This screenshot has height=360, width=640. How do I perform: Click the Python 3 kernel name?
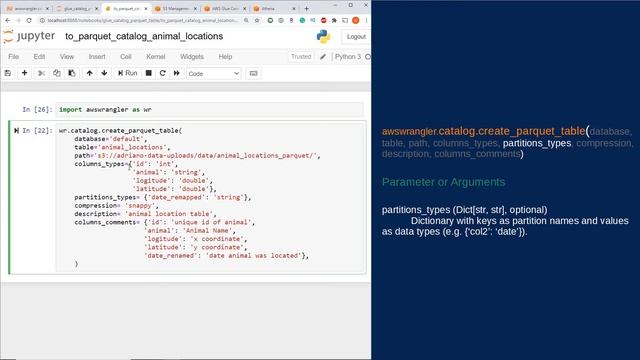point(348,57)
